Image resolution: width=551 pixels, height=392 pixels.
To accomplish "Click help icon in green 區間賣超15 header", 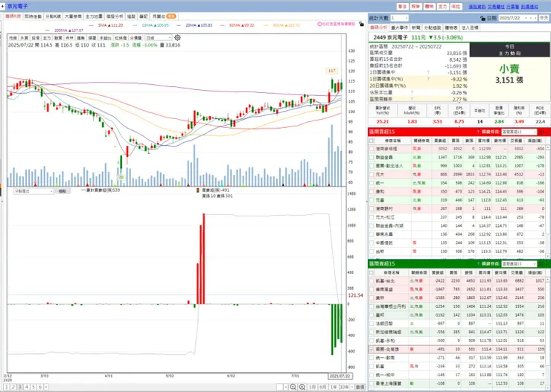I will coord(478,264).
